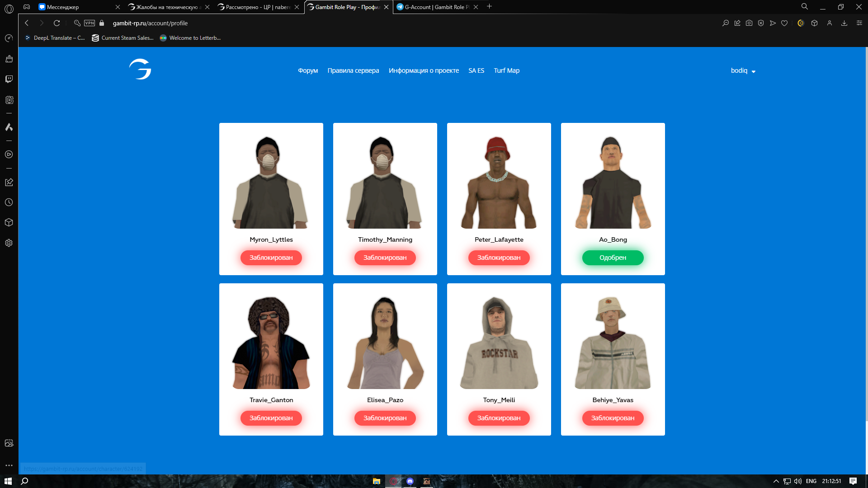Click the Twitch icon in the sidebar
This screenshot has height=488, width=868.
9,79
